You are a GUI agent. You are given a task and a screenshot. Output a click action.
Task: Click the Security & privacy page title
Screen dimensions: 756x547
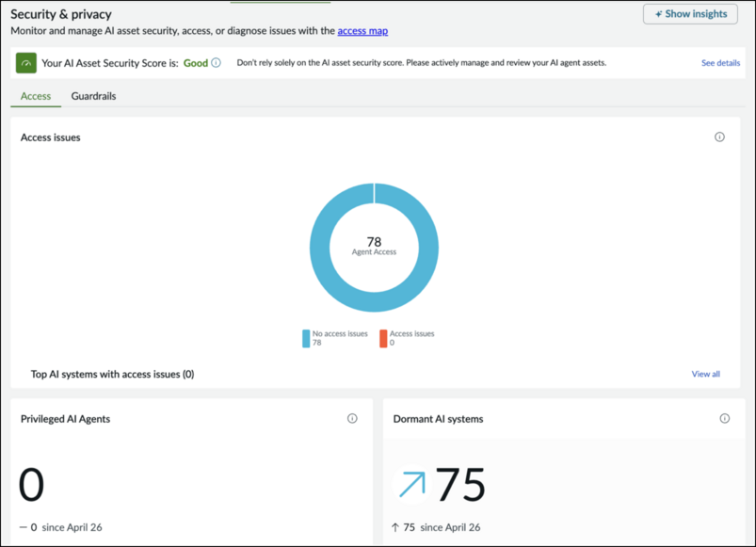coord(61,14)
